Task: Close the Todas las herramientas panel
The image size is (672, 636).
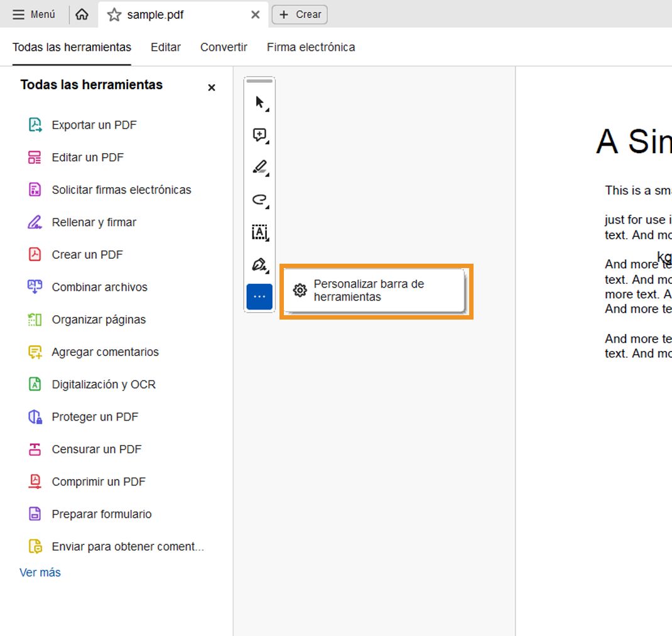Action: [211, 87]
